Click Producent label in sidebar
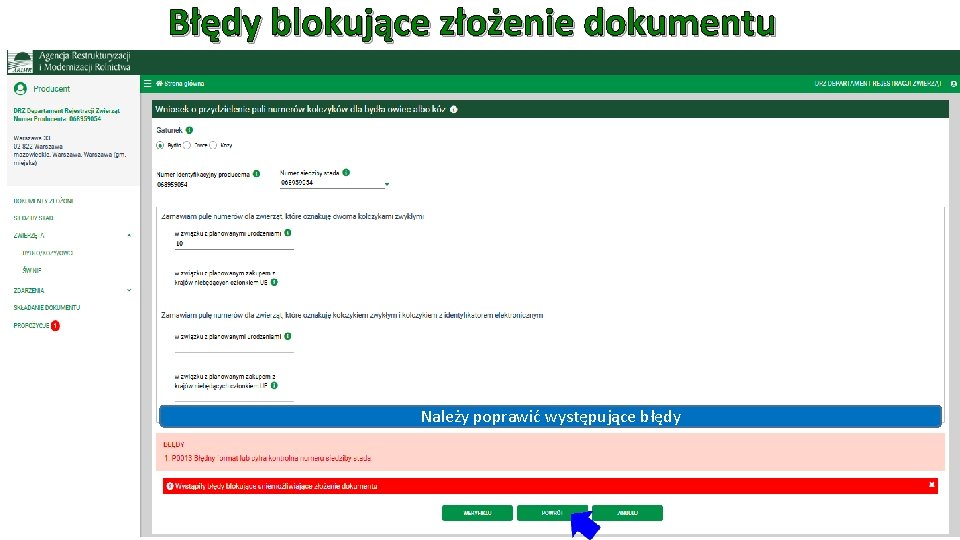 pyautogui.click(x=51, y=89)
